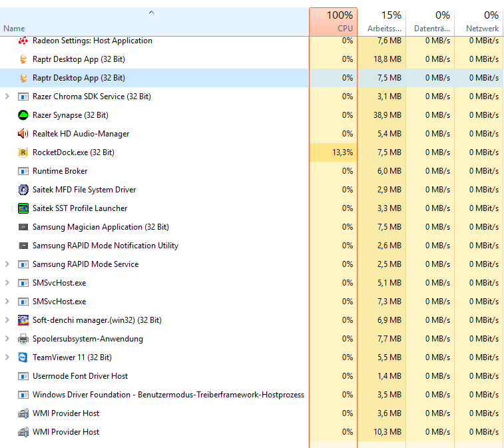Click the Samsung RAPID Mode Service icon
Viewport: 504px width, 448px height.
click(x=23, y=264)
